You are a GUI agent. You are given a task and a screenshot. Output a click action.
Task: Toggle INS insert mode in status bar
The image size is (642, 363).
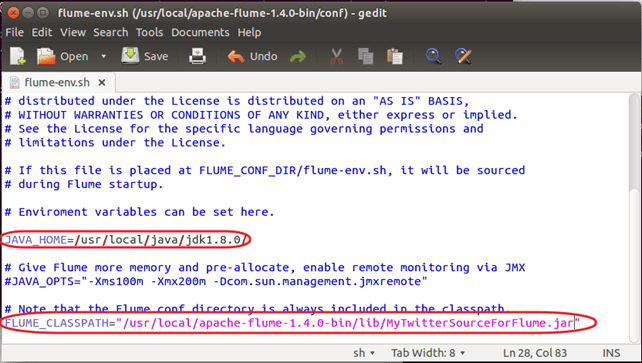coord(611,353)
